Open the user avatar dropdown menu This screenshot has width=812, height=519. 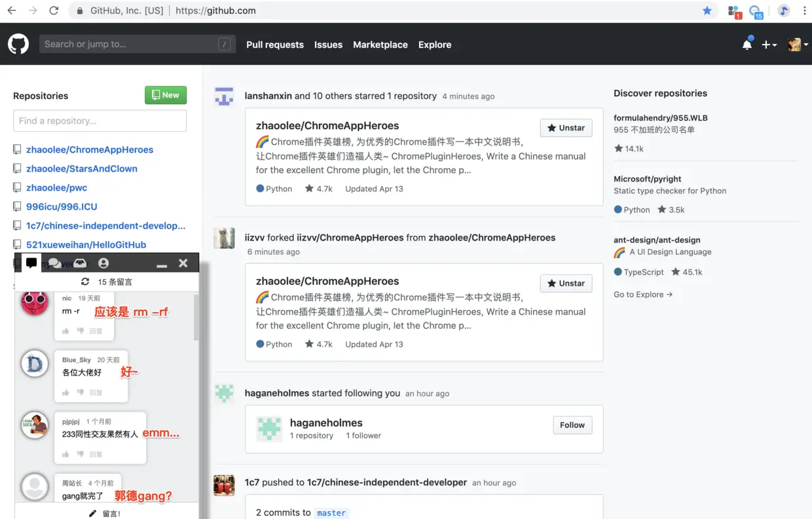[x=798, y=45]
